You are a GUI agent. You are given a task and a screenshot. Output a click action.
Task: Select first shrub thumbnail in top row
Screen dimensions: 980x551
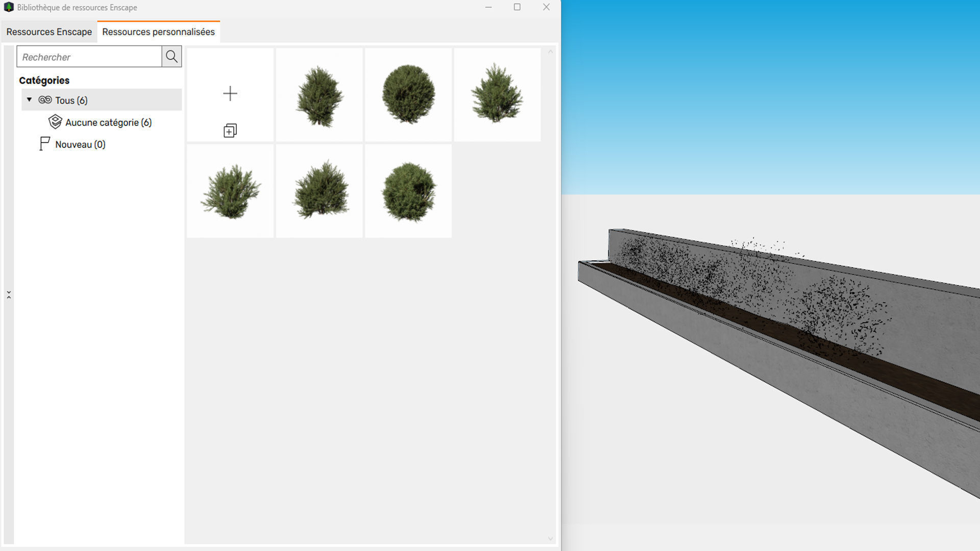click(320, 95)
